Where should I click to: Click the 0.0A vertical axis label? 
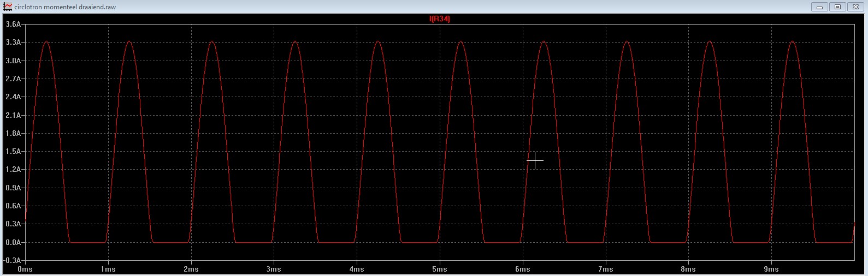coord(13,242)
